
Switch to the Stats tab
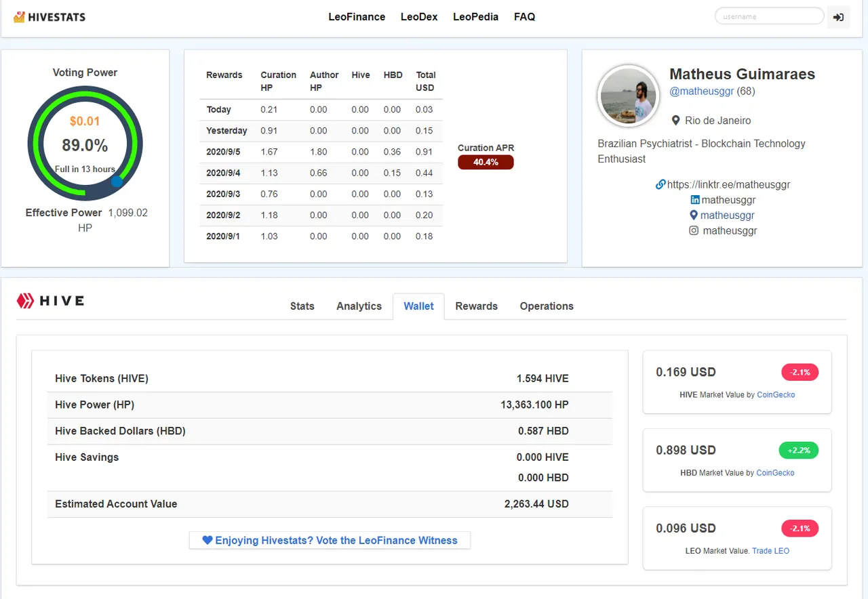(x=302, y=306)
